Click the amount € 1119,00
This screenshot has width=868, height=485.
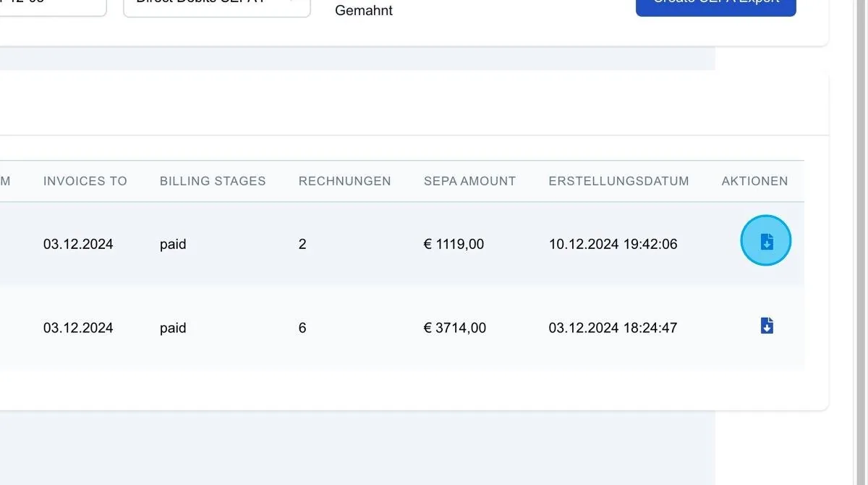[454, 244]
